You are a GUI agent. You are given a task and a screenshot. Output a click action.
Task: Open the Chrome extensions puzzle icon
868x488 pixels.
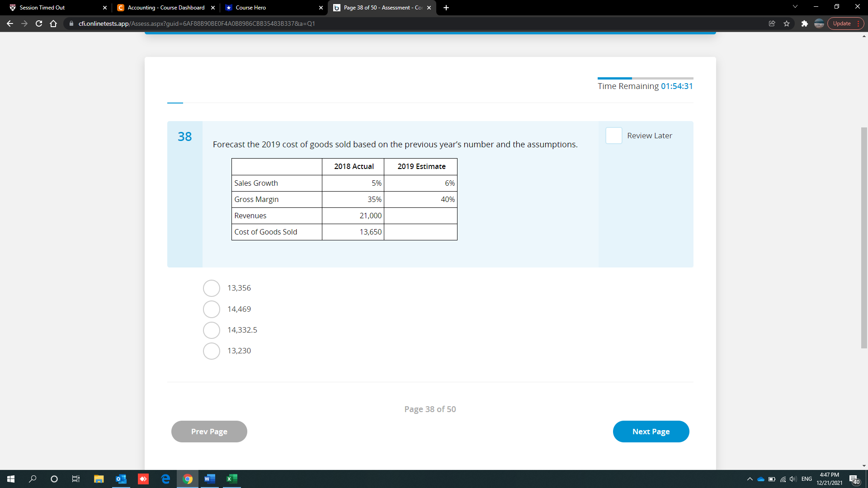click(805, 23)
